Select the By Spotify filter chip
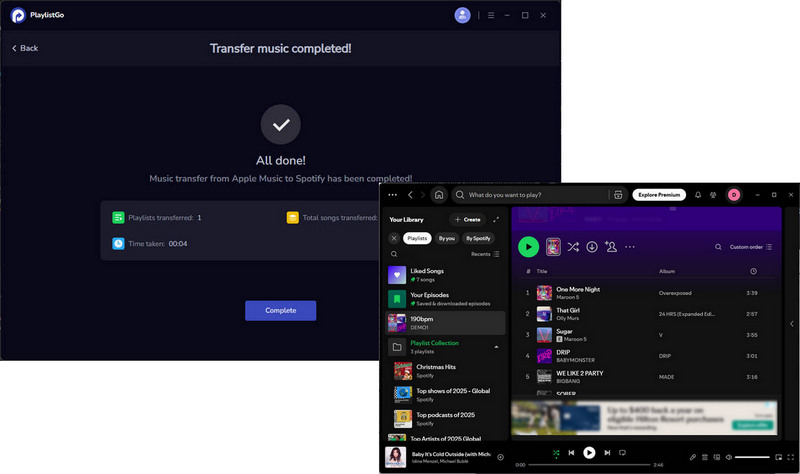Viewport: 800px width, 474px height. click(x=478, y=238)
